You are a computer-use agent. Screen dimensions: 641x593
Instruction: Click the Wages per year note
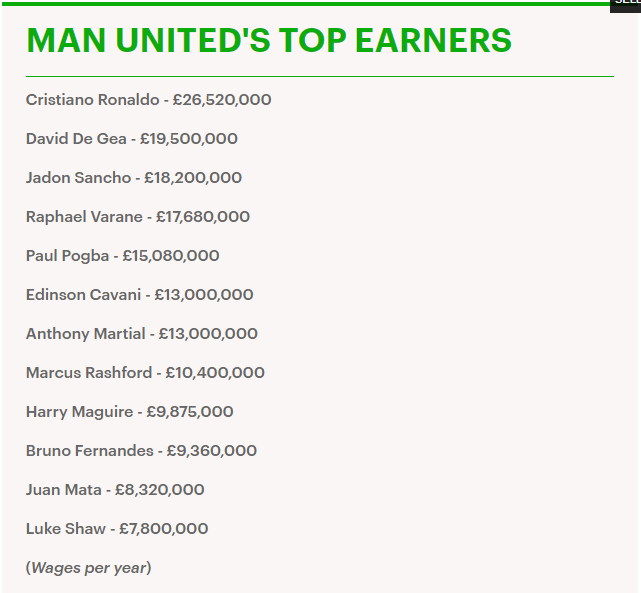[88, 568]
